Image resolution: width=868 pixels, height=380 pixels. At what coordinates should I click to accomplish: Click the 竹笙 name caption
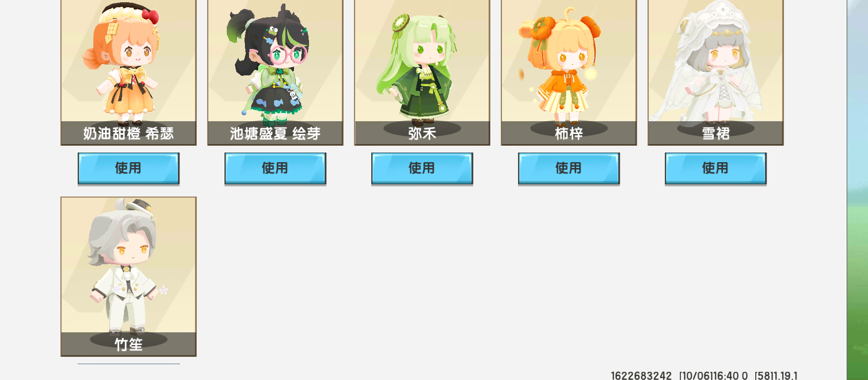129,345
